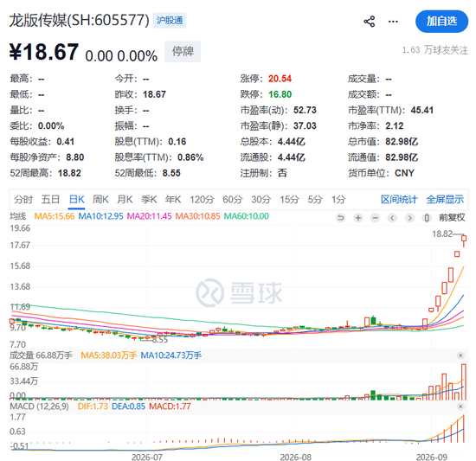Click MA60:10.00 indicator label
Image resolution: width=476 pixels, height=461 pixels.
coord(247,216)
